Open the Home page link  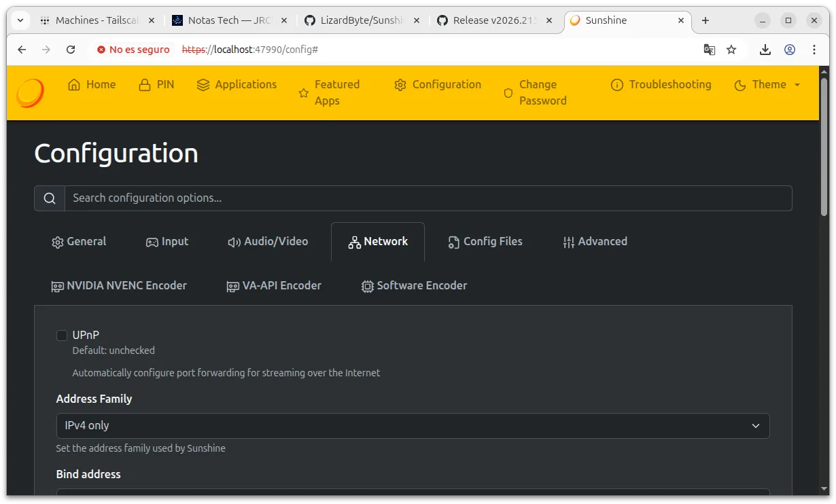92,85
